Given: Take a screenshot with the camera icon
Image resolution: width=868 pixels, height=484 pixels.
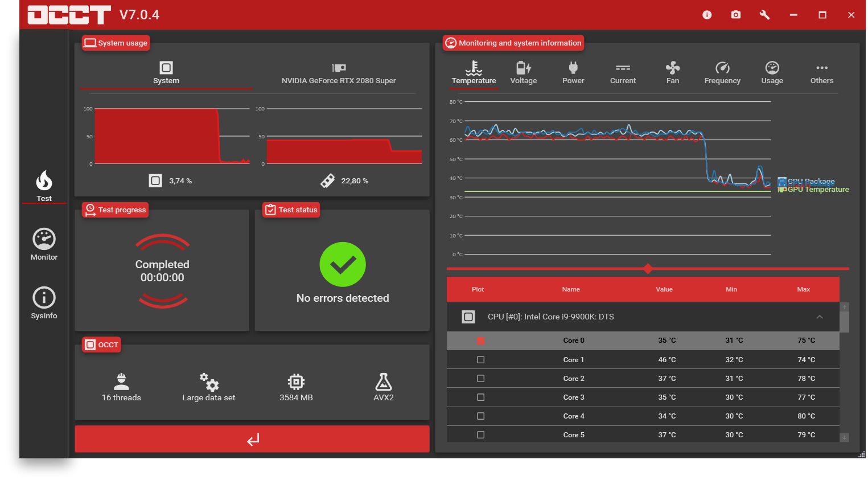Looking at the screenshot, I should [736, 15].
